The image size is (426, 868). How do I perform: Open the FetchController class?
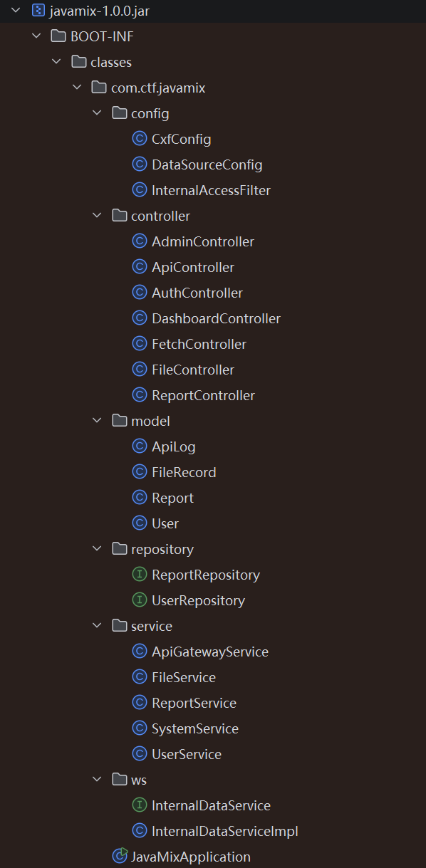[199, 344]
